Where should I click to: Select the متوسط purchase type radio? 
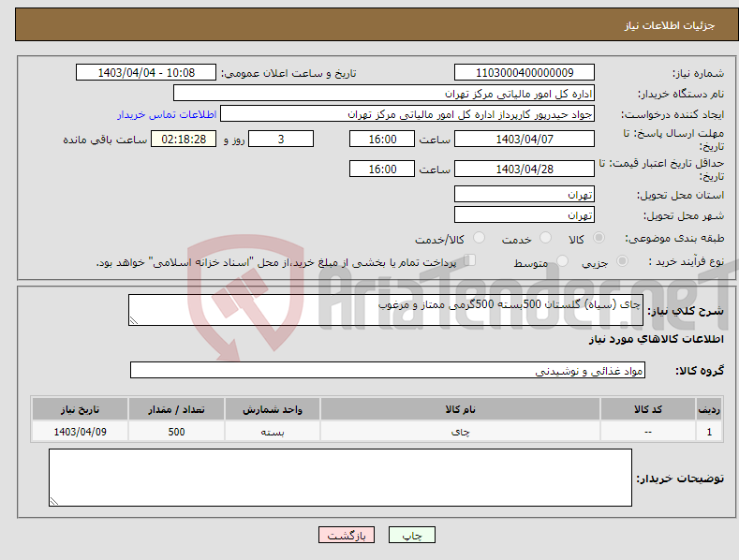pyautogui.click(x=562, y=260)
